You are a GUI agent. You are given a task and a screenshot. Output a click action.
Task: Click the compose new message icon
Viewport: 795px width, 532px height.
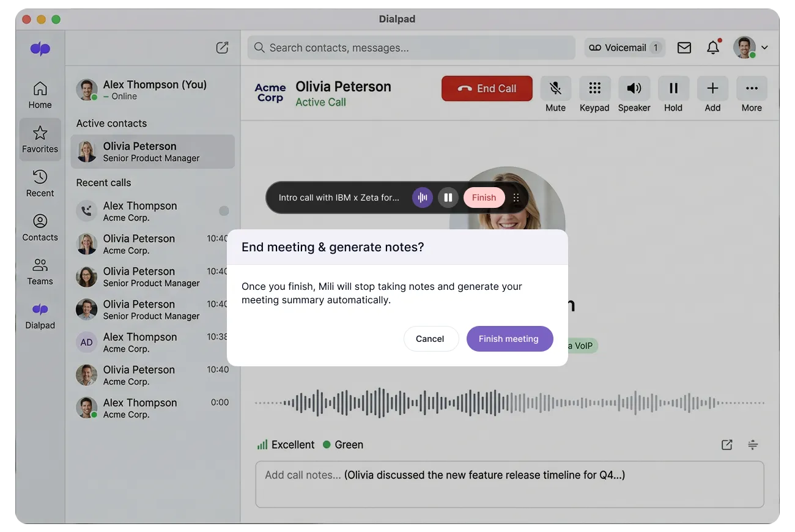223,48
